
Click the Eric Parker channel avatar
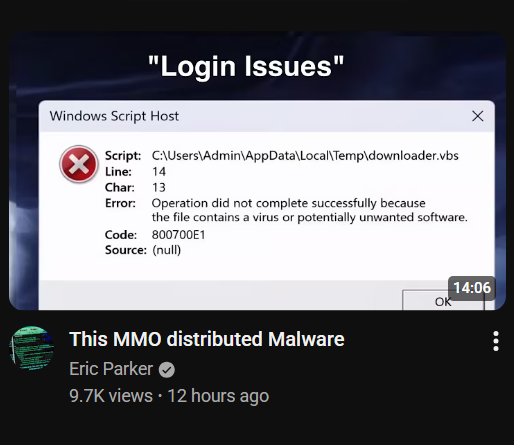[x=32, y=348]
